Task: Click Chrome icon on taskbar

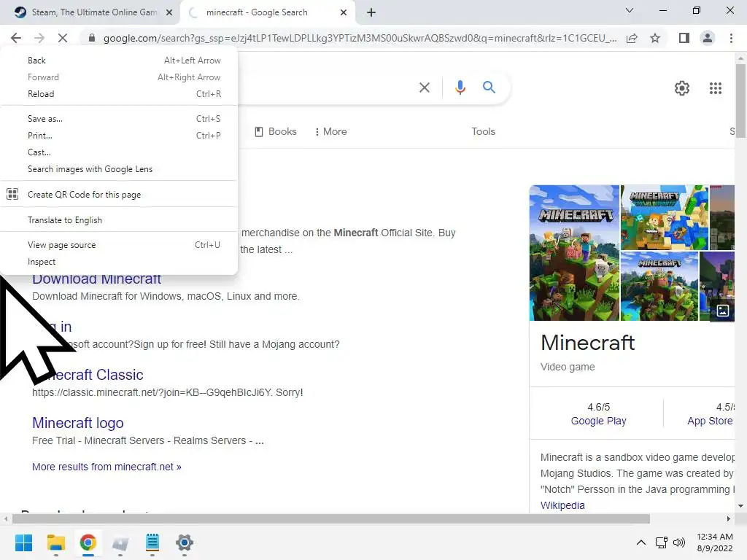Action: click(x=88, y=542)
